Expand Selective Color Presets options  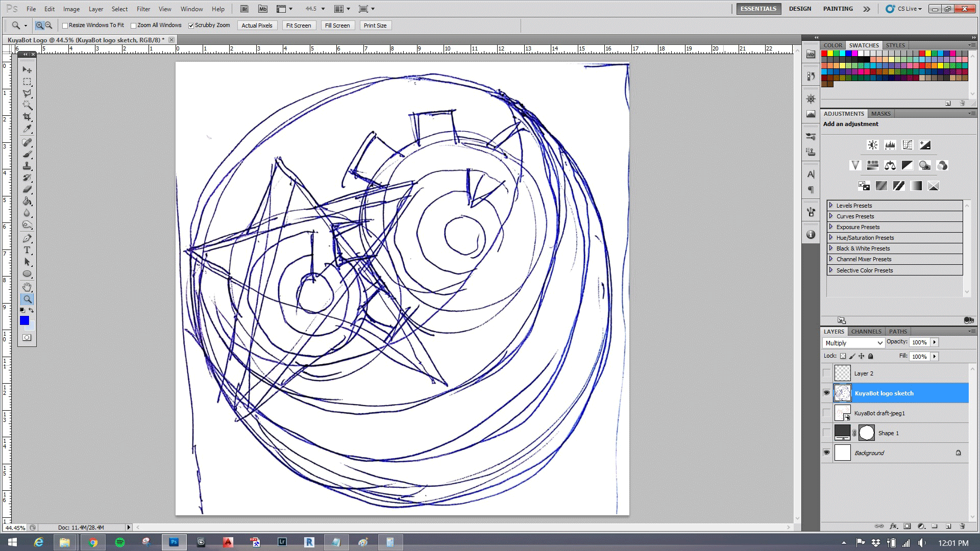click(x=830, y=270)
